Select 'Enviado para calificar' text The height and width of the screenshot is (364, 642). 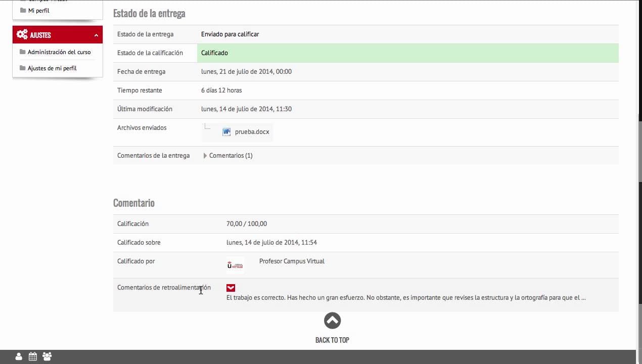point(230,34)
